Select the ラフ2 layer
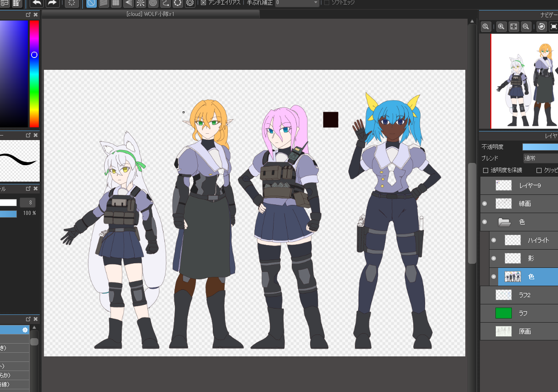Image resolution: width=558 pixels, height=392 pixels. pyautogui.click(x=524, y=295)
